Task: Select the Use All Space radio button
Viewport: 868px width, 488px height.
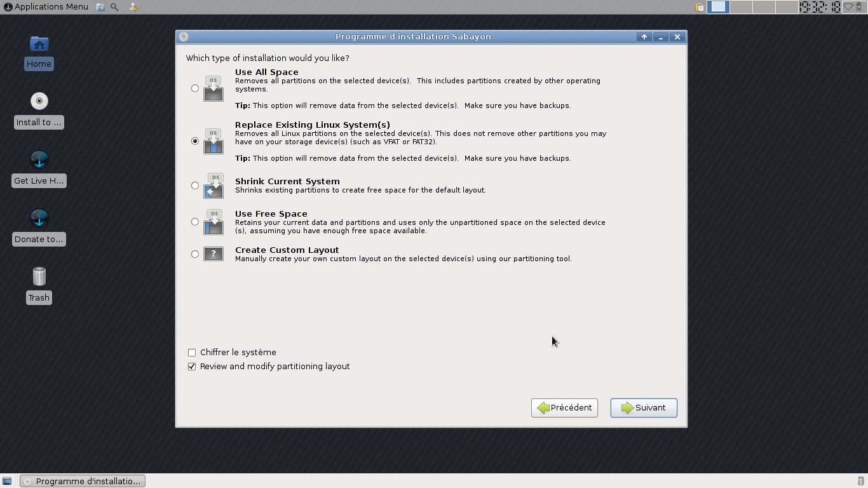Action: pos(195,88)
